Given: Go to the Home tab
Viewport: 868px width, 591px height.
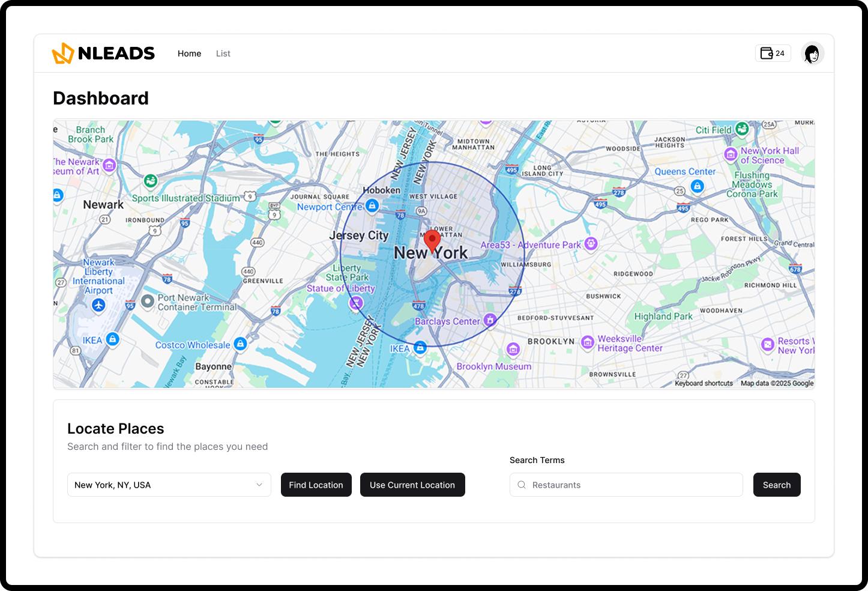Looking at the screenshot, I should (x=189, y=53).
